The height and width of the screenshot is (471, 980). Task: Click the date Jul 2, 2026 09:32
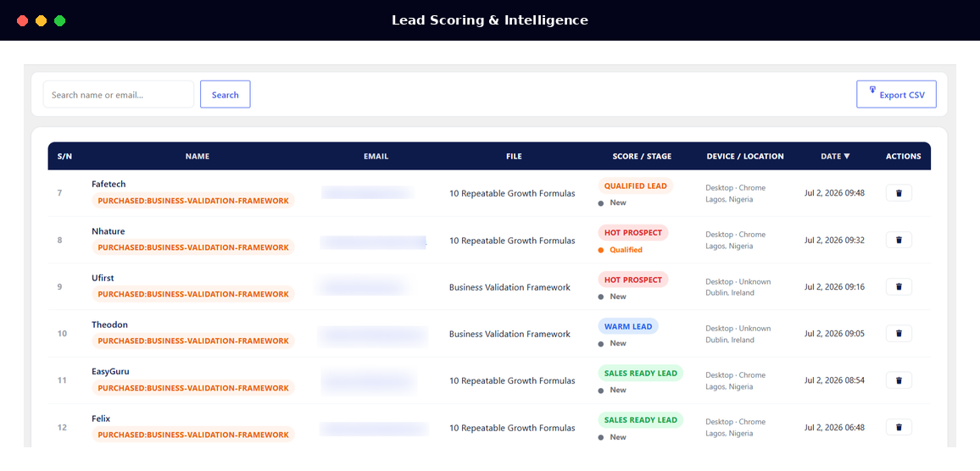(834, 240)
